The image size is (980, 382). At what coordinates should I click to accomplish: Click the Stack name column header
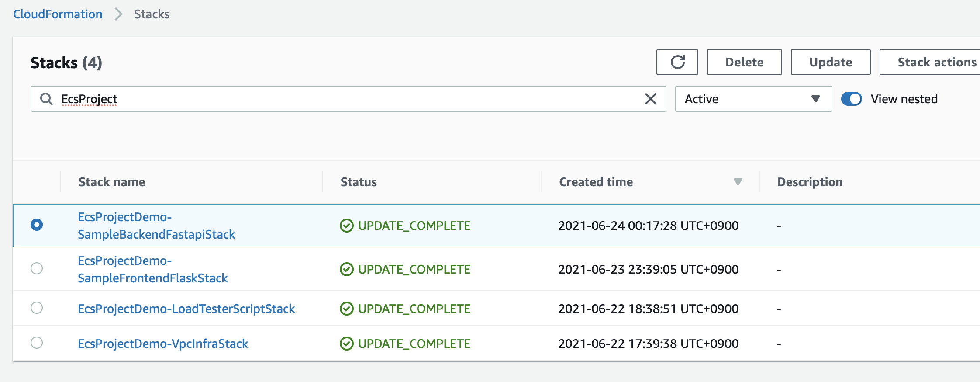click(112, 182)
